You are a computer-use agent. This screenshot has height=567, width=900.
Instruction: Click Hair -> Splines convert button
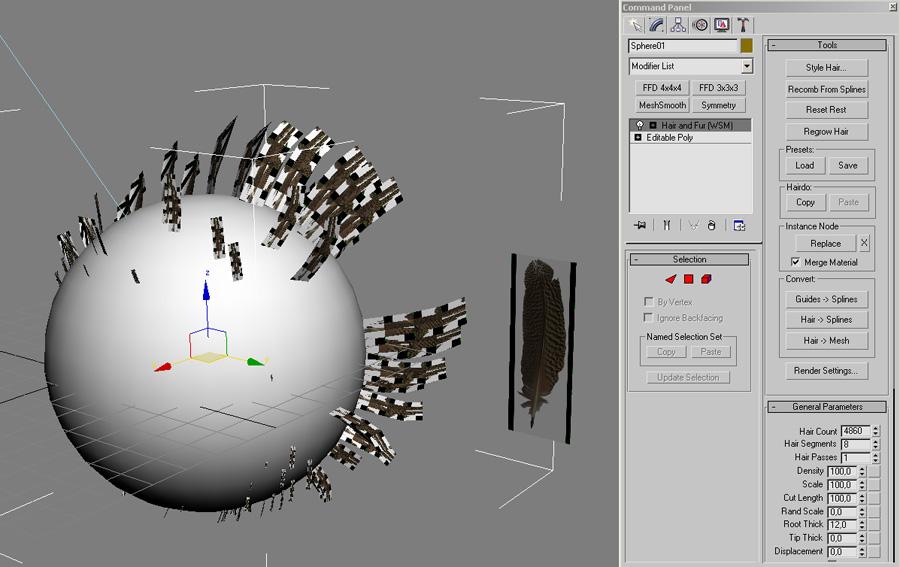[827, 320]
